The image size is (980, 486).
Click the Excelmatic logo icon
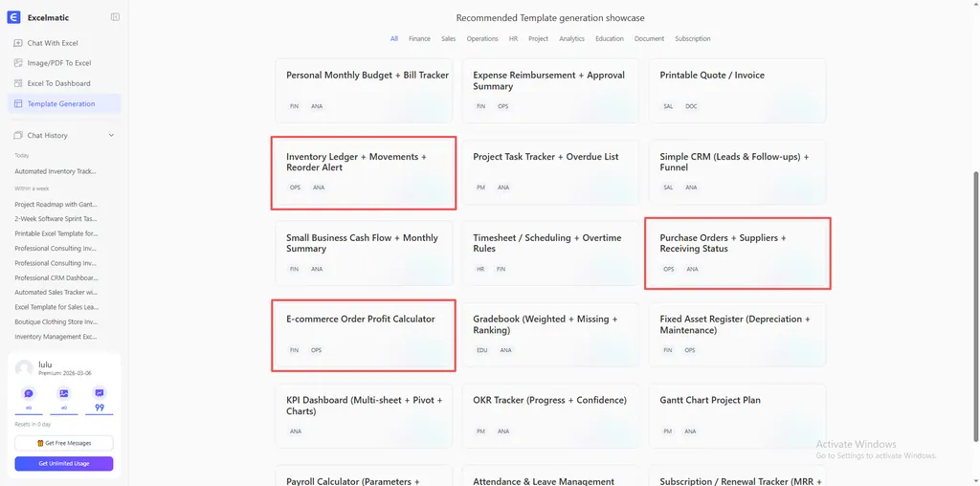point(13,17)
